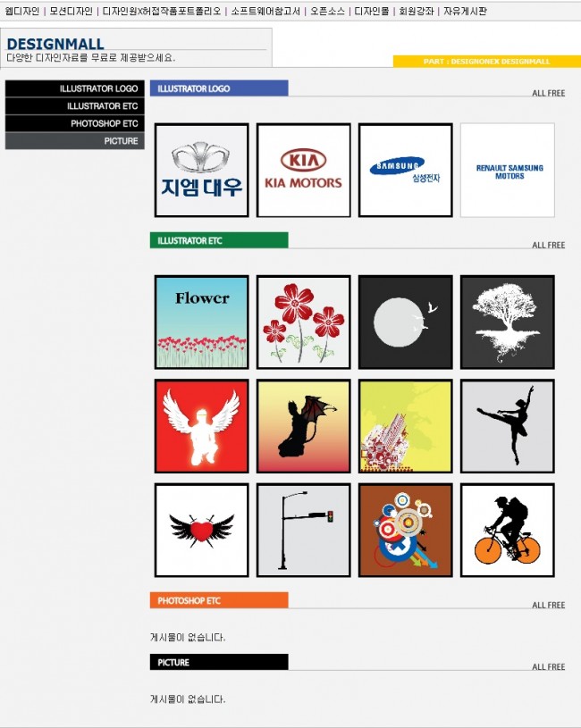Open the traffic light pole illustration
Screen dimensions: 581x728
click(303, 531)
